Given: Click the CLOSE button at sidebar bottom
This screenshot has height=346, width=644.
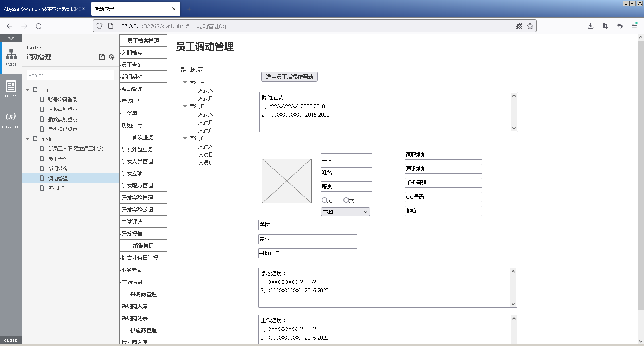Looking at the screenshot, I should [11, 340].
